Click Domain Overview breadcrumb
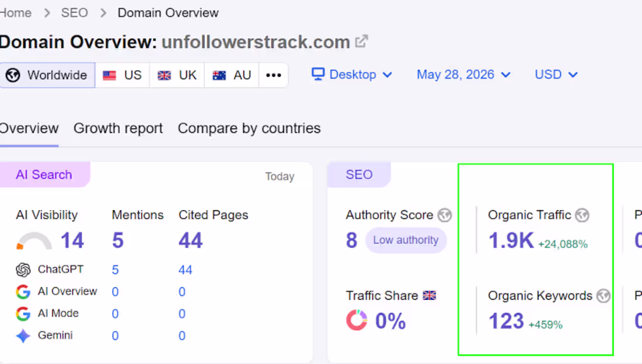Screen dimensions: 642x364 tap(168, 13)
